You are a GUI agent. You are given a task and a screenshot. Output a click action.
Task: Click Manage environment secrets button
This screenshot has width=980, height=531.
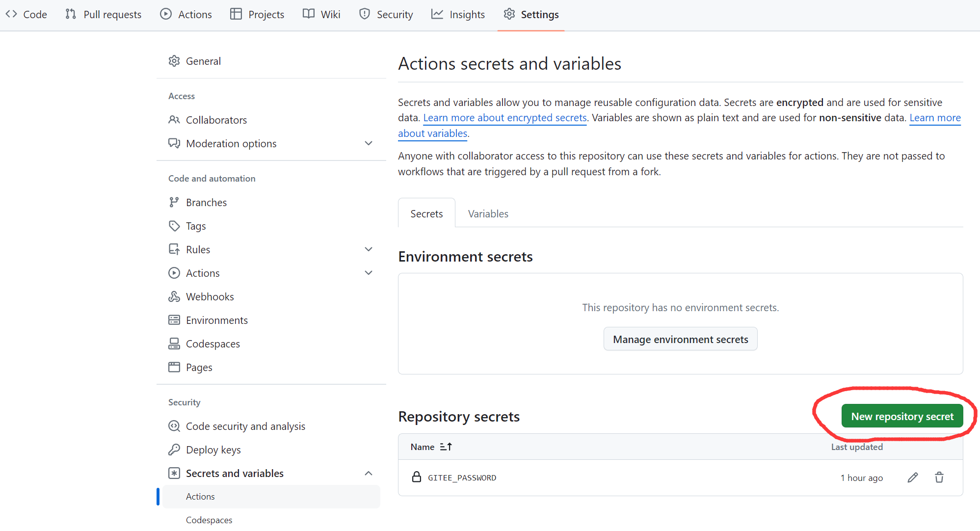tap(680, 339)
